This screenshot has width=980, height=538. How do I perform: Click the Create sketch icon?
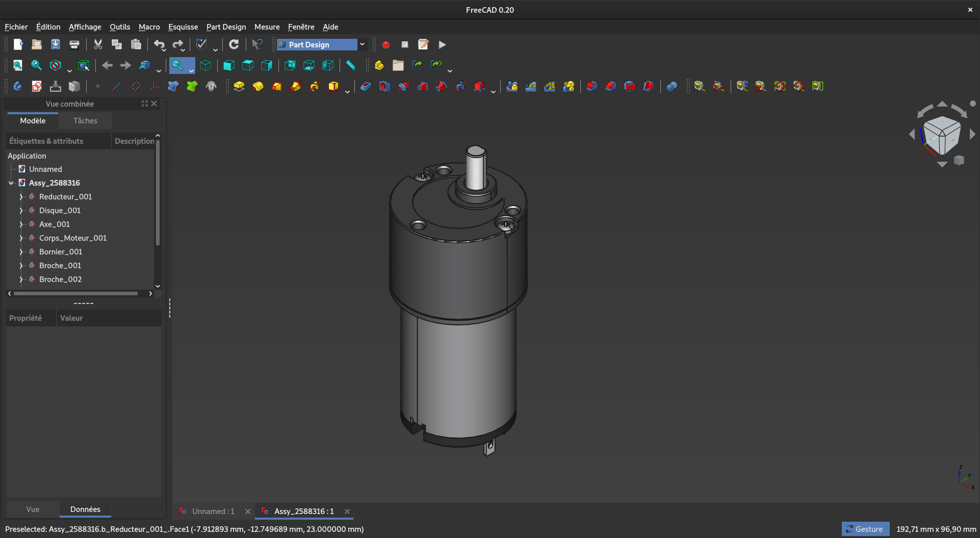[37, 86]
